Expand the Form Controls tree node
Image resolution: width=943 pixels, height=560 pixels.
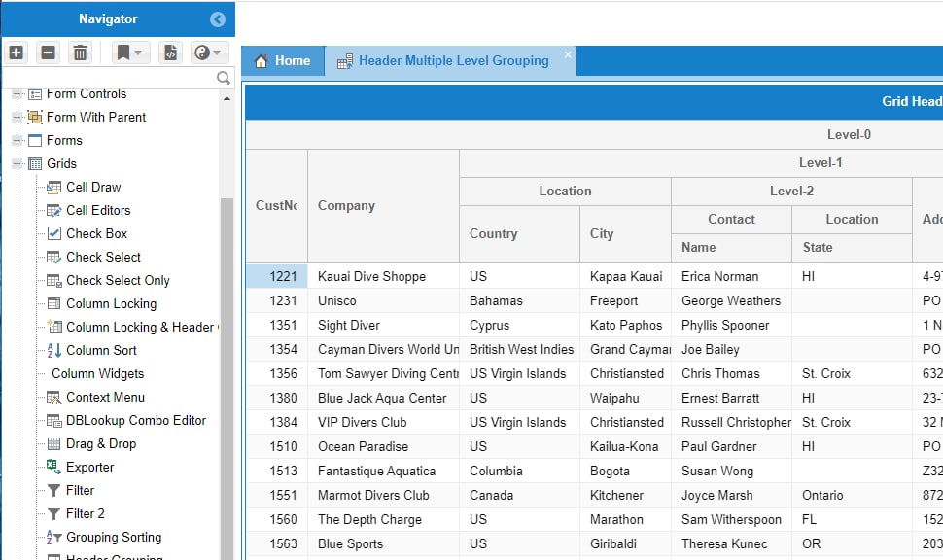click(17, 94)
